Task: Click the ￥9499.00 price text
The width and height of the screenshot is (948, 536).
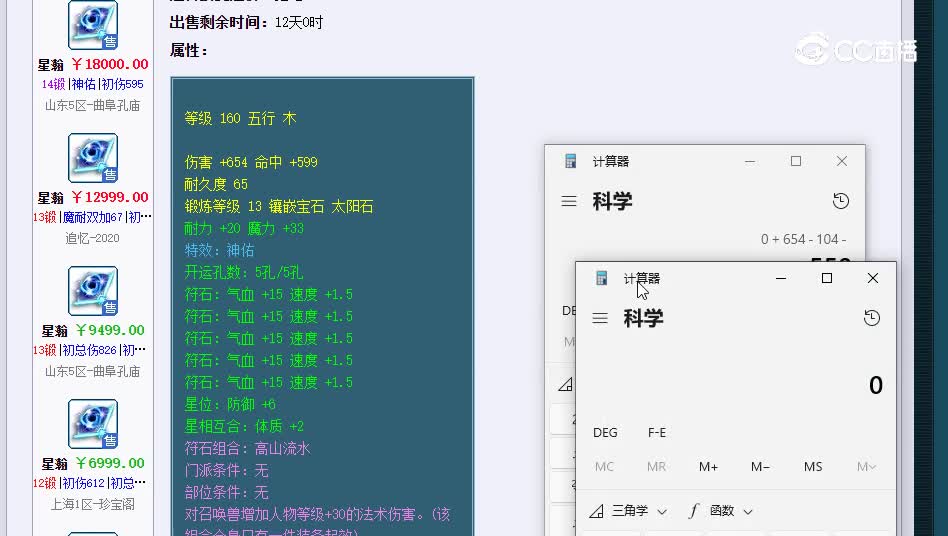Action: [109, 330]
